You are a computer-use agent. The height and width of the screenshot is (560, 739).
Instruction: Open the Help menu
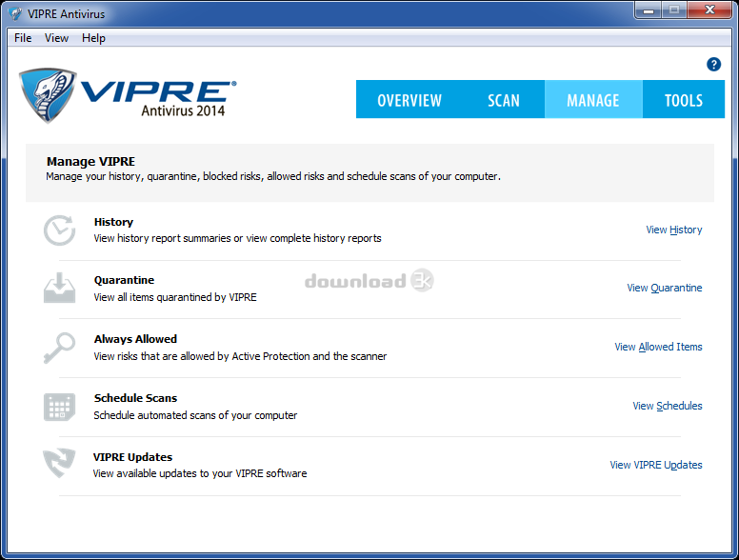(93, 38)
